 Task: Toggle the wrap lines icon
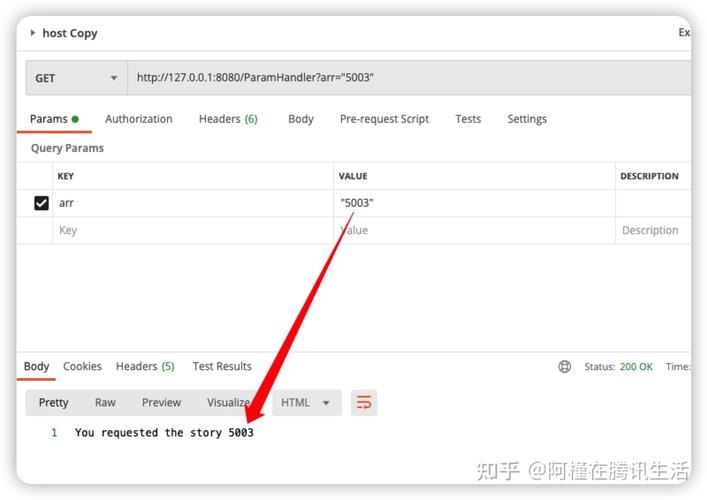[x=364, y=403]
